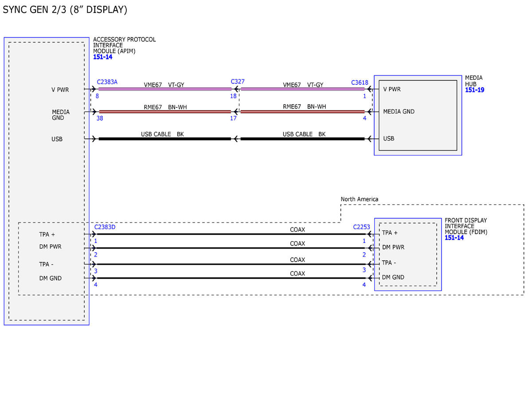Select "TPA -" inside the APIM module
Screen dimensions: 532x411
pos(46,264)
